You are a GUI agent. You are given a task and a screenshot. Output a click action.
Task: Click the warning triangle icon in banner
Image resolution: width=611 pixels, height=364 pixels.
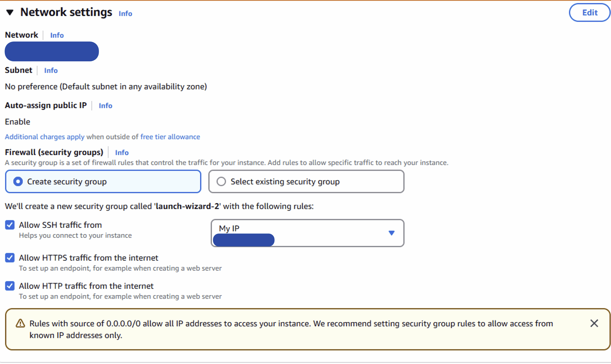point(20,324)
